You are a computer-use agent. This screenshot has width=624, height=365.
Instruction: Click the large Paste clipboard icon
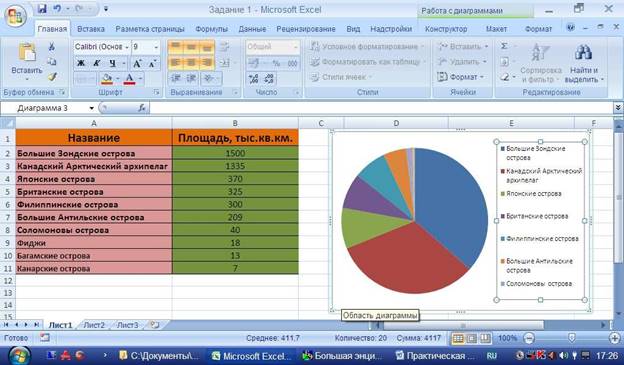[x=27, y=52]
